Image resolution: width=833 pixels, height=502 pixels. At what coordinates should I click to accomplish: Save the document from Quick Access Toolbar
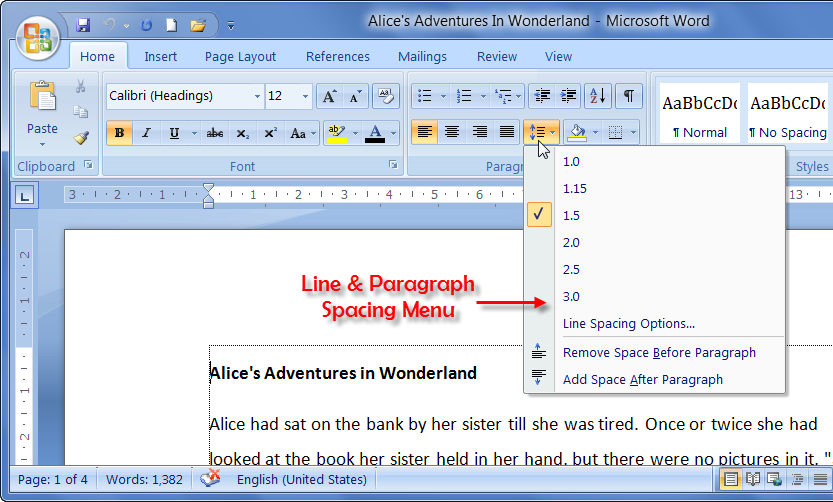[83, 25]
